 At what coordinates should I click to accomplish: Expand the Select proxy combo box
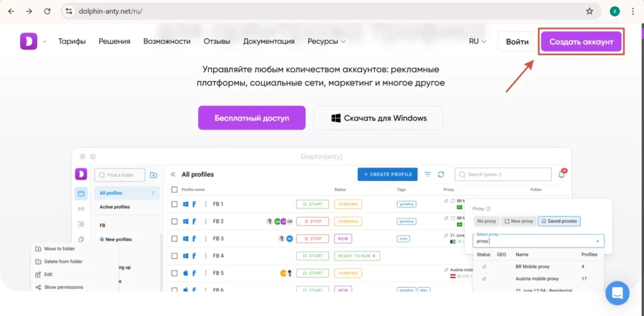click(538, 241)
